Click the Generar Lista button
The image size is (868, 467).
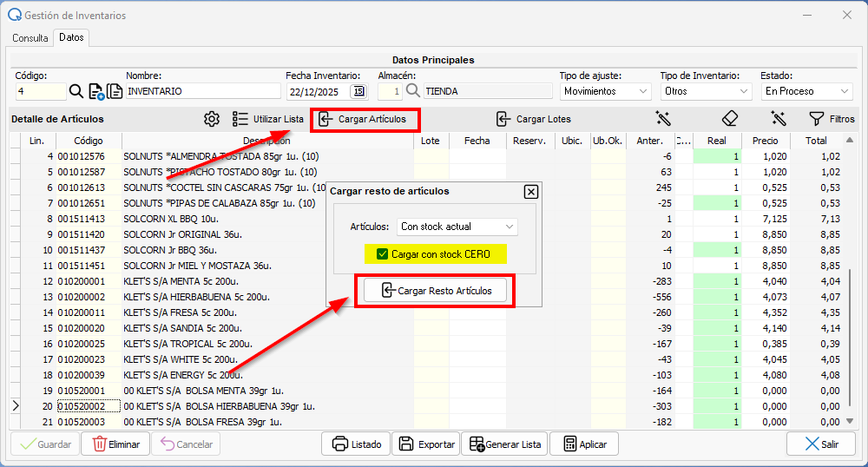point(504,444)
